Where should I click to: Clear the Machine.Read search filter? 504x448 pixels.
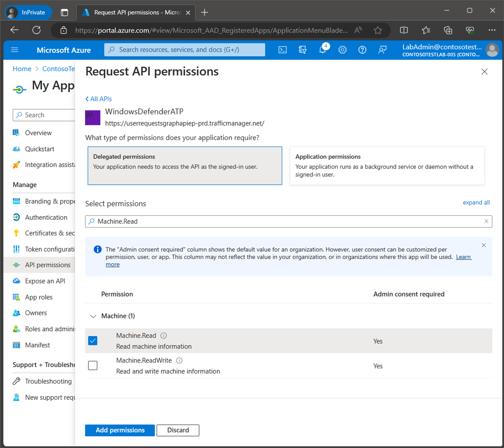coord(486,221)
